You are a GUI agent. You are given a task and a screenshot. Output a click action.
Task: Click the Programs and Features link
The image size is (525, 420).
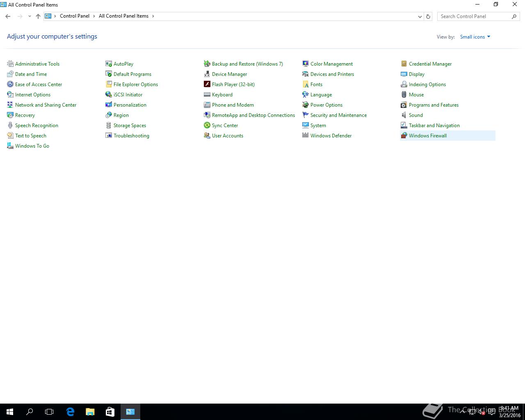434,105
